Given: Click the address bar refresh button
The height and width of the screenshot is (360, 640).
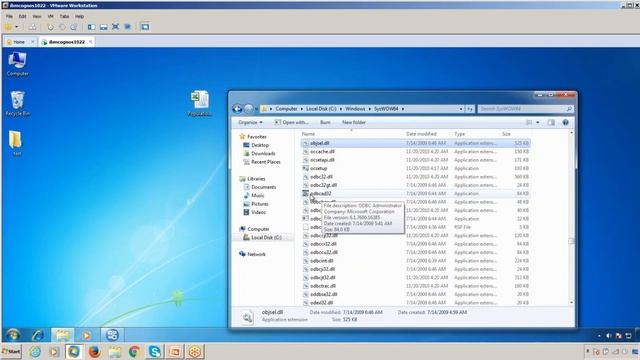Looking at the screenshot, I should coord(470,109).
